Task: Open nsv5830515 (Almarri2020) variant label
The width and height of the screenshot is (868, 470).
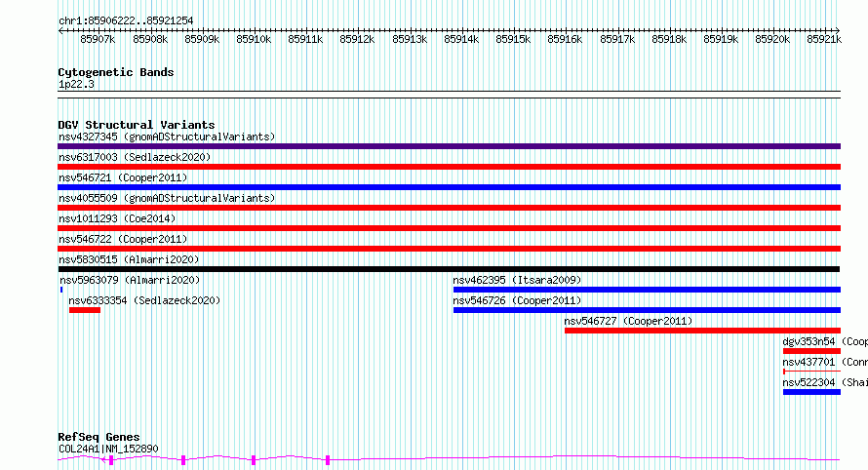Action: (x=129, y=259)
